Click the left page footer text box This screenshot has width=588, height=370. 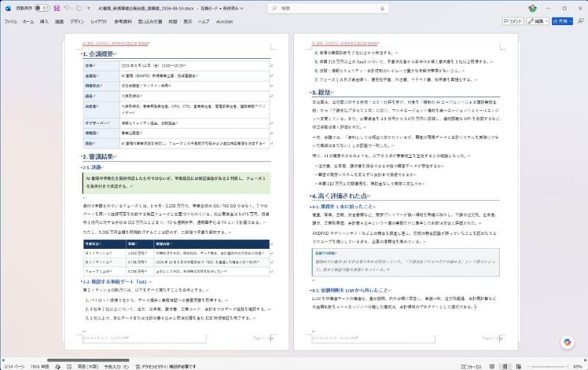tap(144, 338)
